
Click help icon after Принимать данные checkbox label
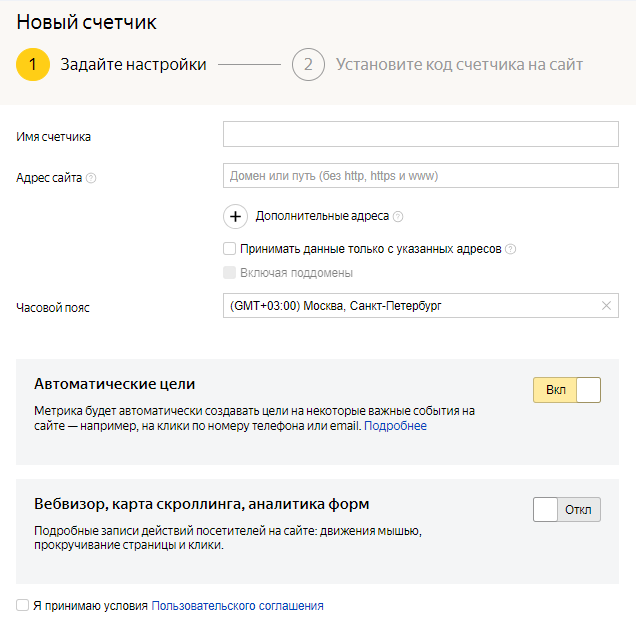pyautogui.click(x=511, y=249)
